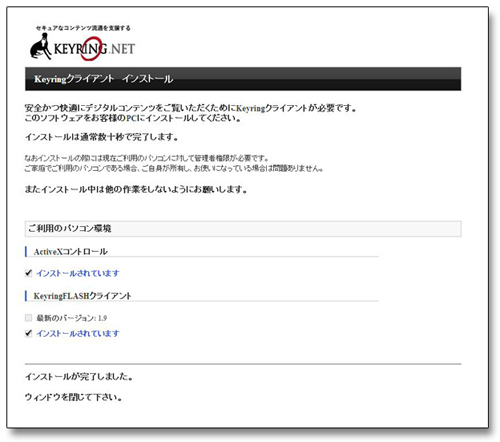Toggle the greyed 最新のバージョン: 1.9 checkbox
This screenshot has height=442, width=500.
29,318
